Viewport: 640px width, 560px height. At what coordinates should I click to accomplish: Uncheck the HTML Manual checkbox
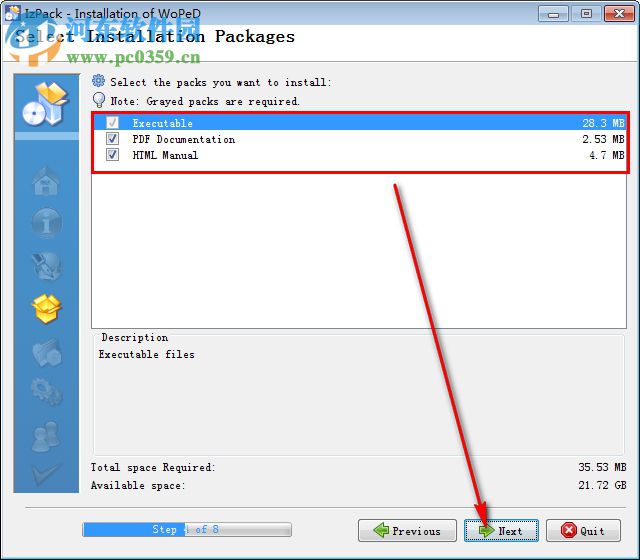point(112,155)
